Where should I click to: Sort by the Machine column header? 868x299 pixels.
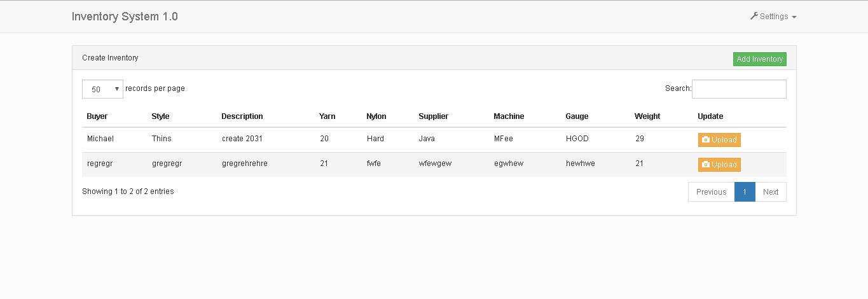(509, 116)
